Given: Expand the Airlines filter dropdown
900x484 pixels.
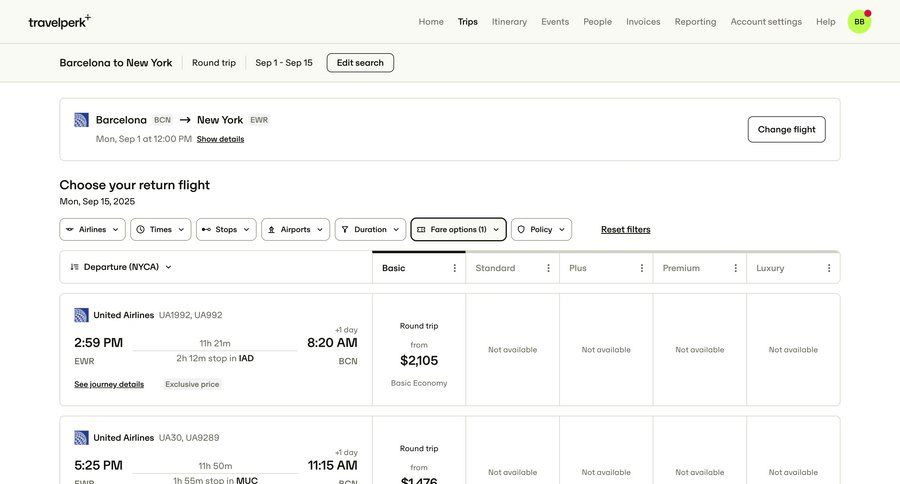Looking at the screenshot, I should point(92,230).
